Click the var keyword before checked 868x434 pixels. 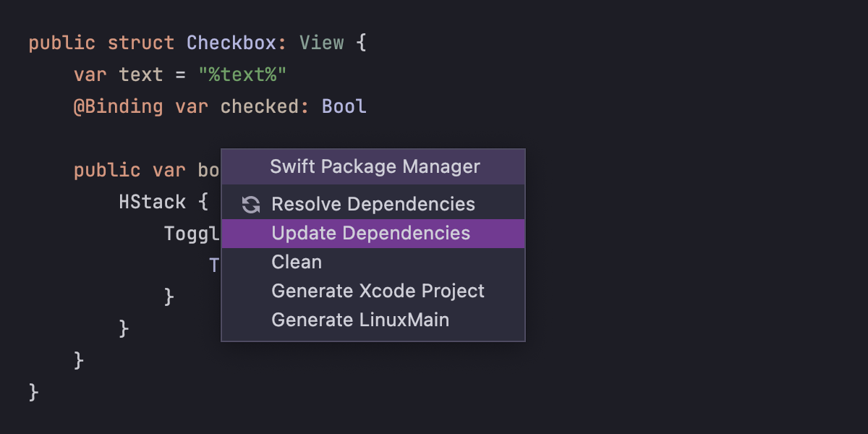pos(191,106)
